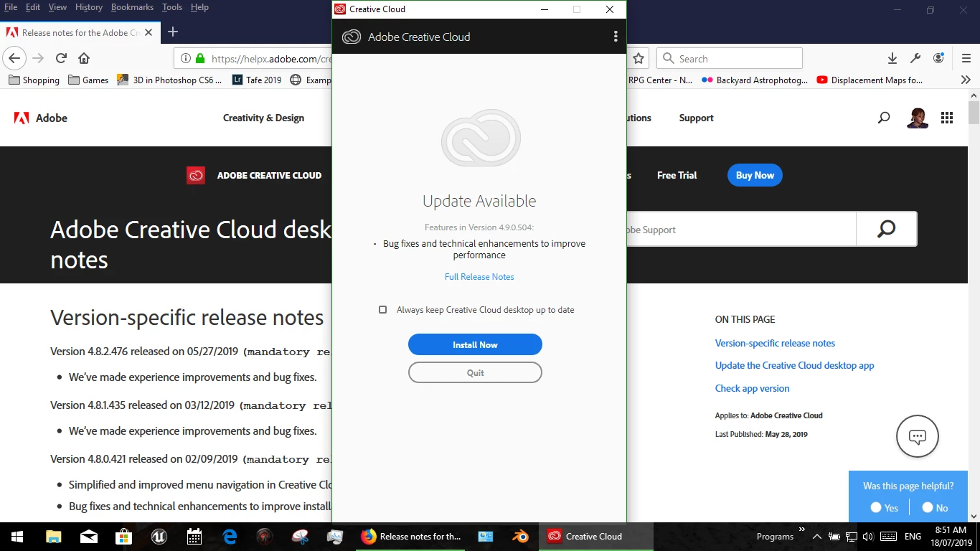Viewport: 980px width, 551px height.
Task: Open the Firefox Tools menu
Action: tap(172, 7)
